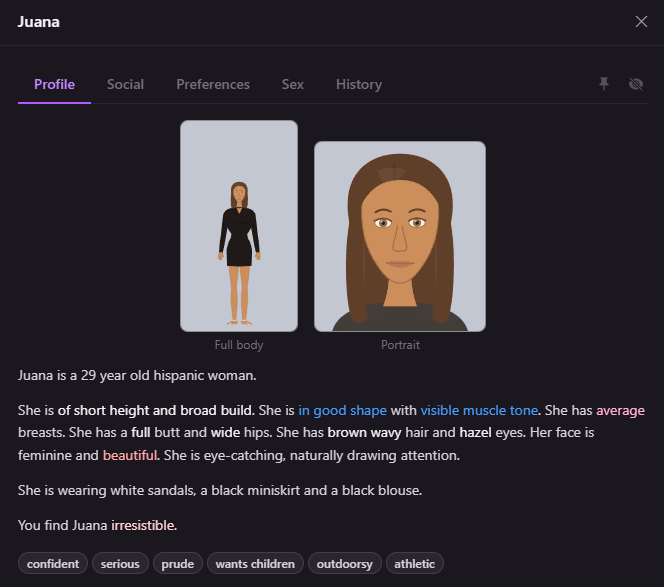Click the Portrait image
Image resolution: width=664 pixels, height=587 pixels.
pos(400,236)
